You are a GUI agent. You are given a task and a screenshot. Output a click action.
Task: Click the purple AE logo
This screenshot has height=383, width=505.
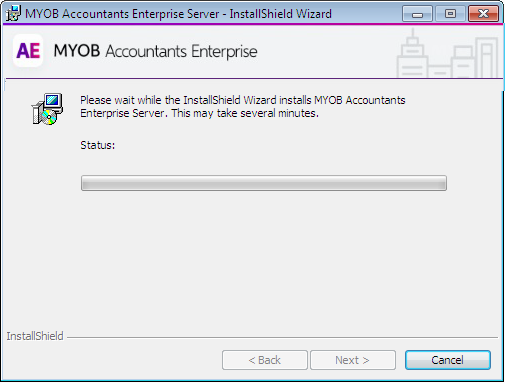(x=28, y=51)
